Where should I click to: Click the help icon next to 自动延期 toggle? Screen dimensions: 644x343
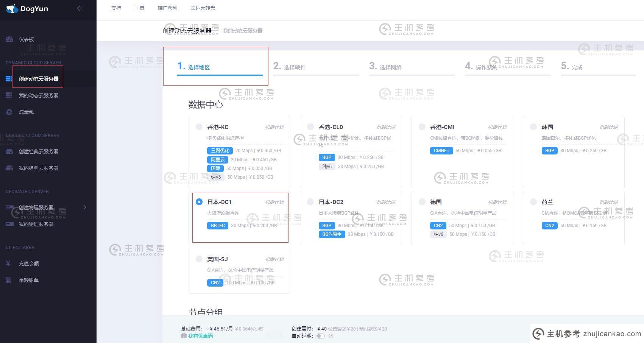tap(331, 336)
